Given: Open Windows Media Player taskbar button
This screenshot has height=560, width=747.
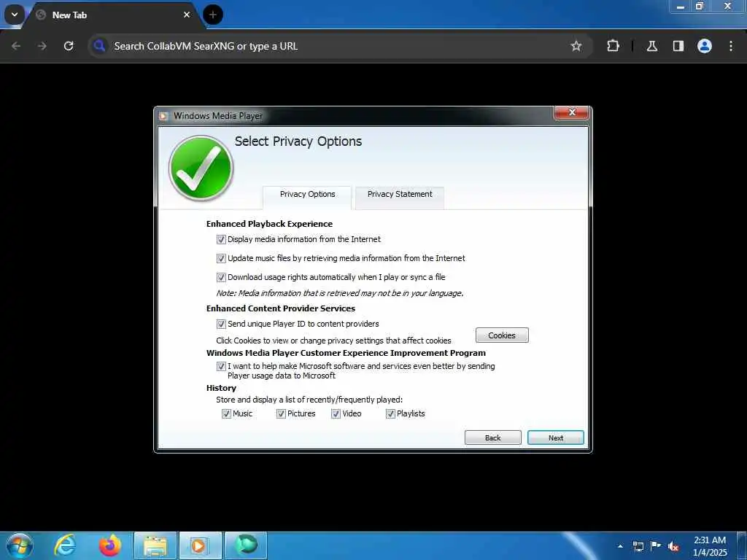Looking at the screenshot, I should click(200, 545).
